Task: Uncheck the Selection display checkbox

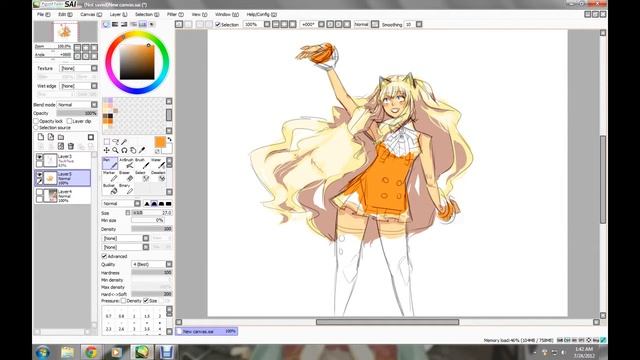Action: click(x=218, y=24)
